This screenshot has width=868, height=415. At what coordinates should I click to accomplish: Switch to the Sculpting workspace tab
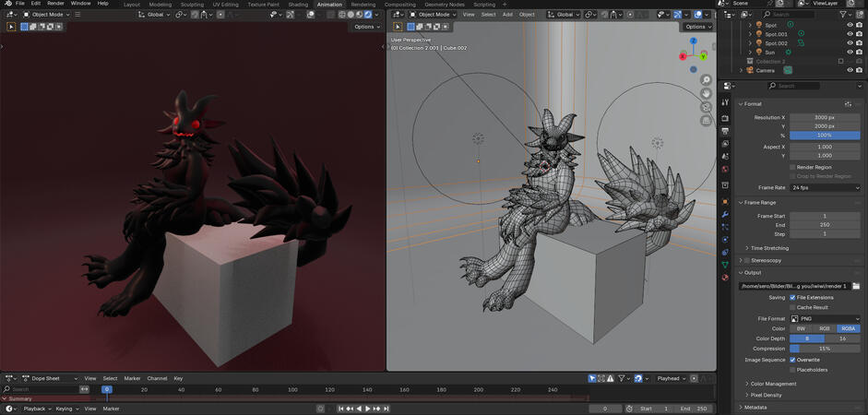pyautogui.click(x=192, y=4)
